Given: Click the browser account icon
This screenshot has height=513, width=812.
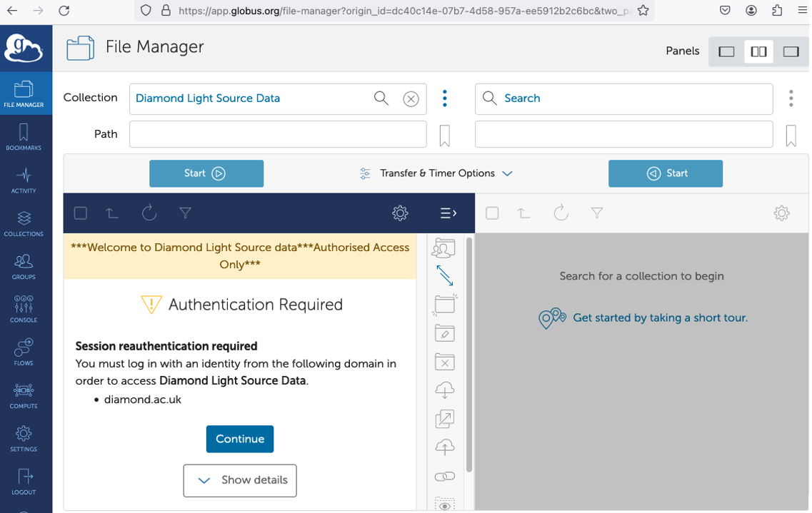Looking at the screenshot, I should point(751,10).
